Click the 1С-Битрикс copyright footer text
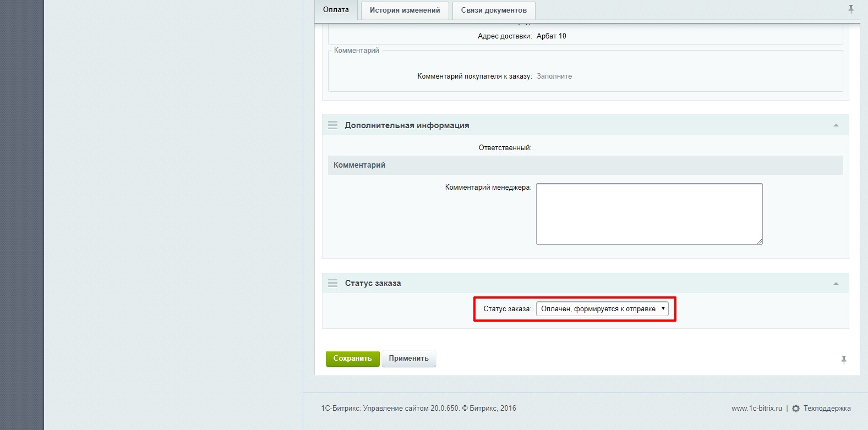This screenshot has width=868, height=430. (418, 409)
